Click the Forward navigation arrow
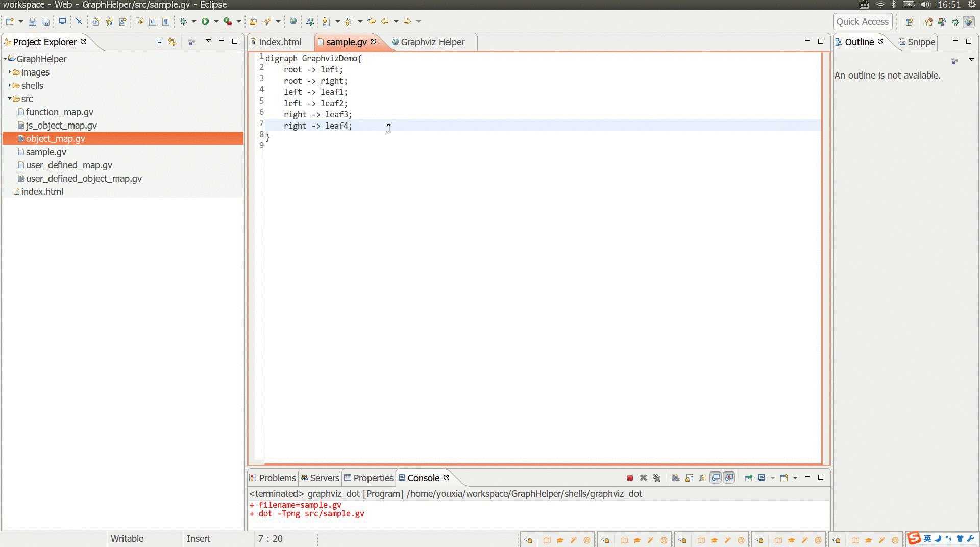 coord(407,21)
